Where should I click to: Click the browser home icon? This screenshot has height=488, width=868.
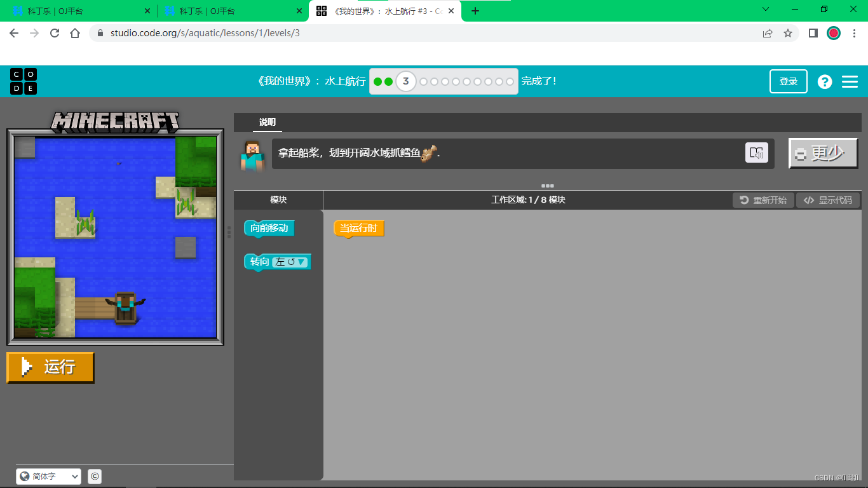click(75, 33)
